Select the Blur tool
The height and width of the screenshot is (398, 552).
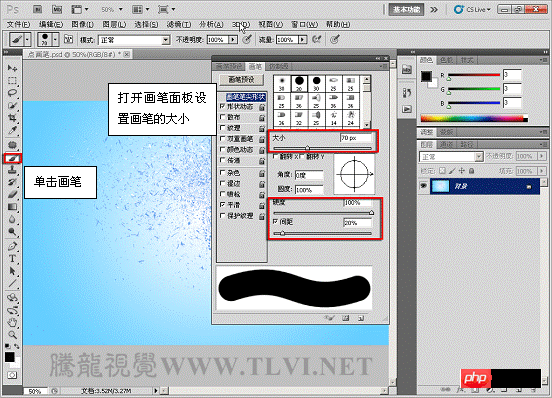point(12,220)
